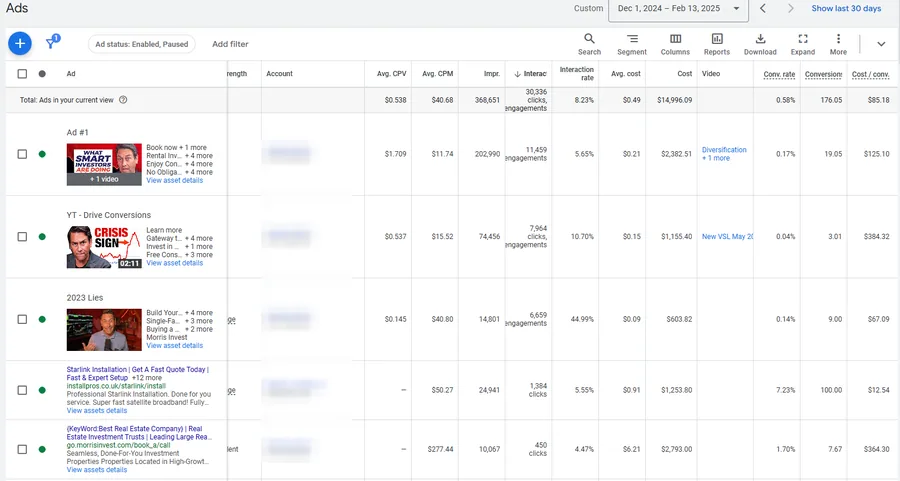
Task: Click the Video column header
Action: (711, 73)
